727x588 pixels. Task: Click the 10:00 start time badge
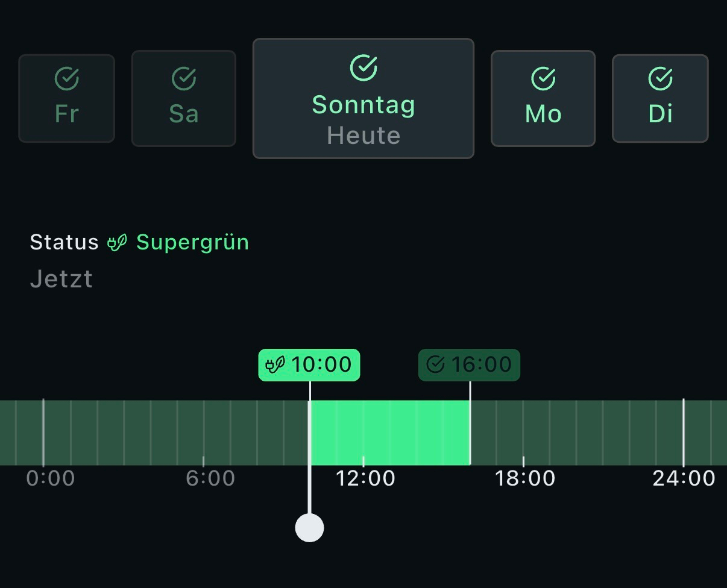coord(309,365)
